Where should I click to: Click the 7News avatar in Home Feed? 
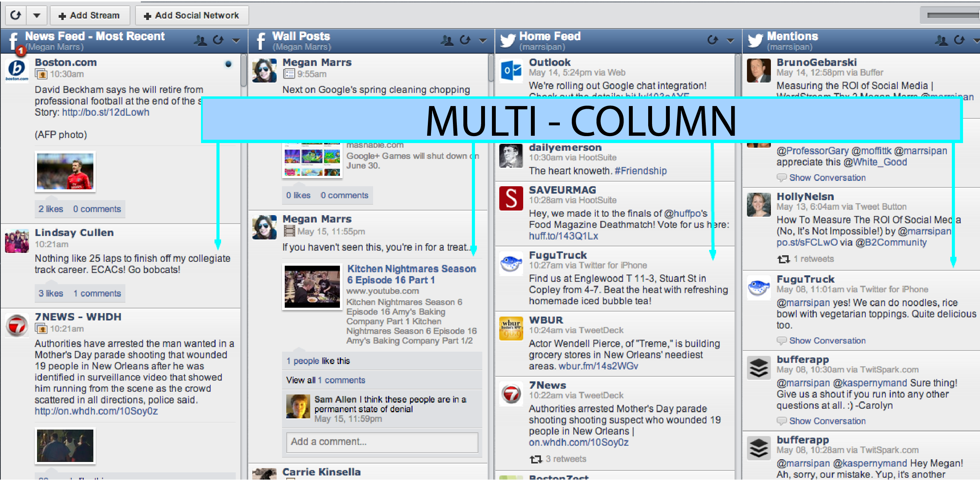click(x=511, y=394)
